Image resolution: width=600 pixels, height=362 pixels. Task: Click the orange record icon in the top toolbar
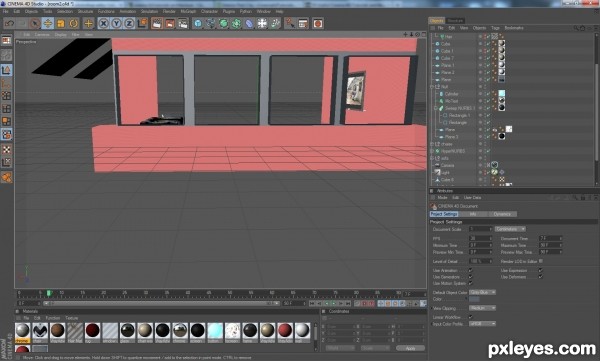point(318,24)
